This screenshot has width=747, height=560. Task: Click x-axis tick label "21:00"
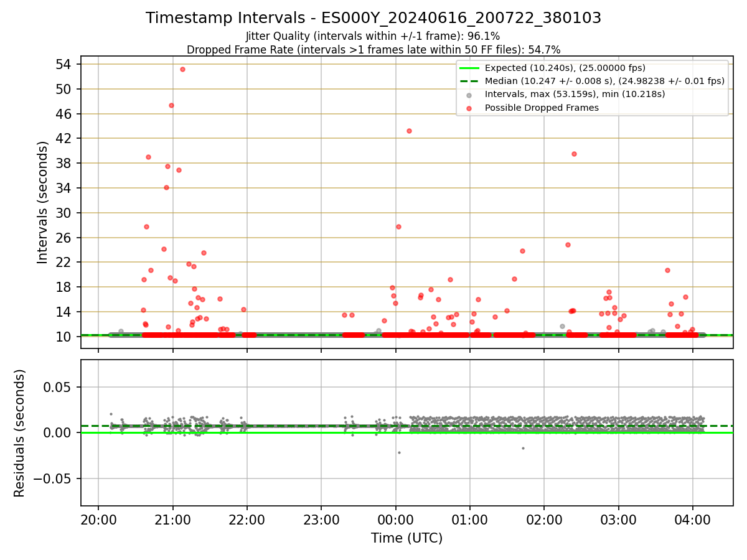[x=172, y=520]
